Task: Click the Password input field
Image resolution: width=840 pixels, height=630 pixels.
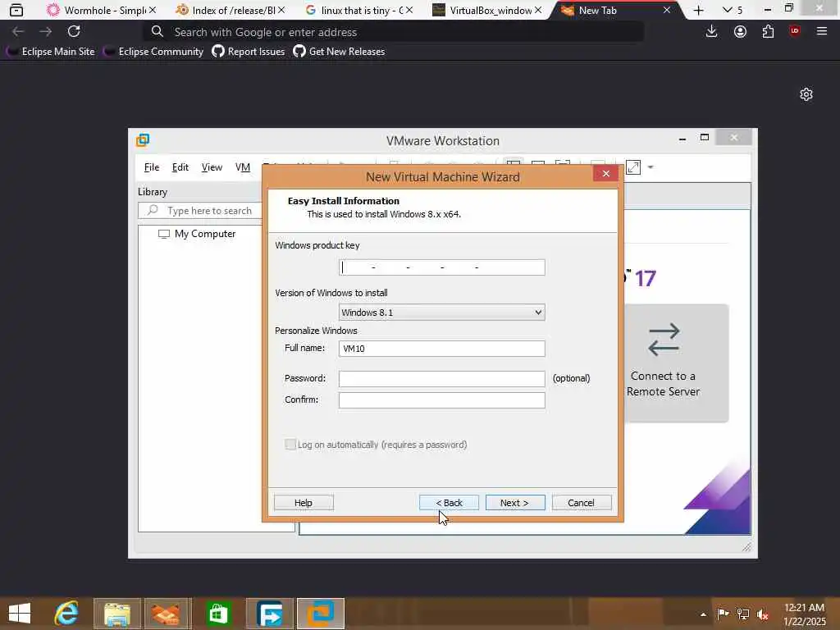Action: pyautogui.click(x=442, y=379)
